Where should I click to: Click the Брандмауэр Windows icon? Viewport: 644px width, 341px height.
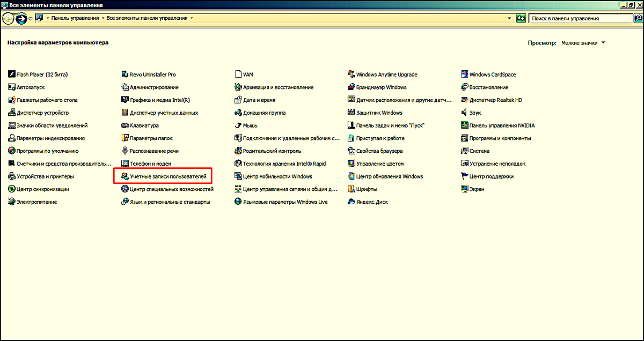tap(352, 87)
